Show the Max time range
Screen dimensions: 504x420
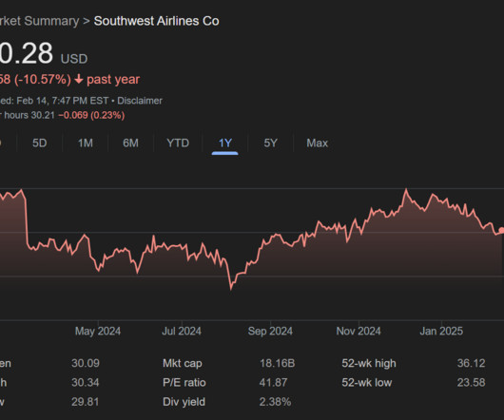point(317,143)
